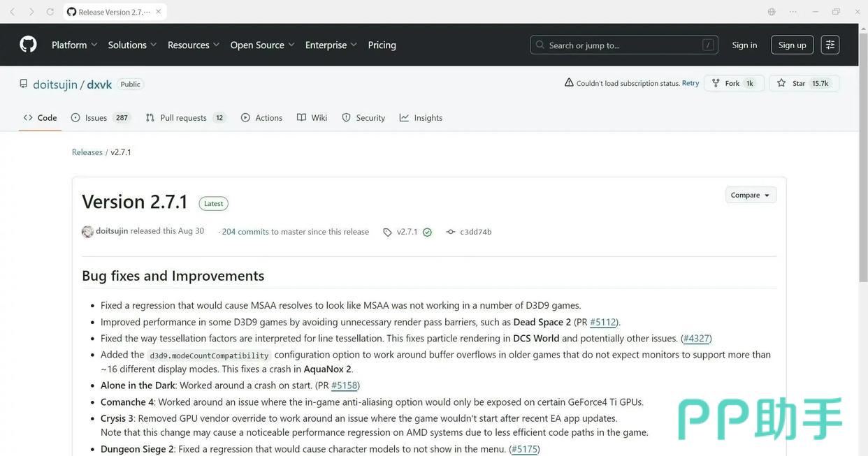Image resolution: width=868 pixels, height=456 pixels.
Task: Click the Search or jump to field
Action: pos(623,45)
